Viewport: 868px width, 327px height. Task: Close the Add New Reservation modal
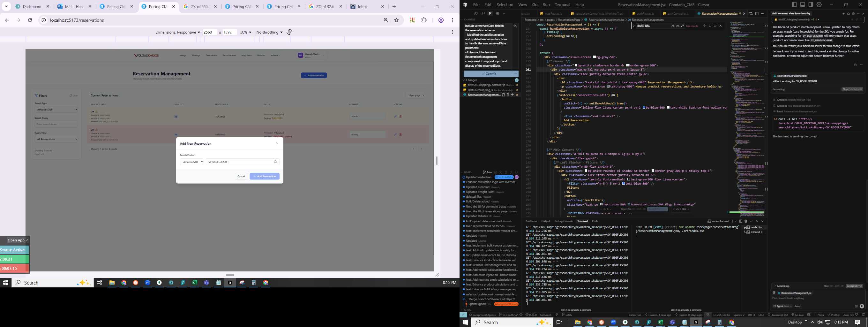[x=277, y=143]
